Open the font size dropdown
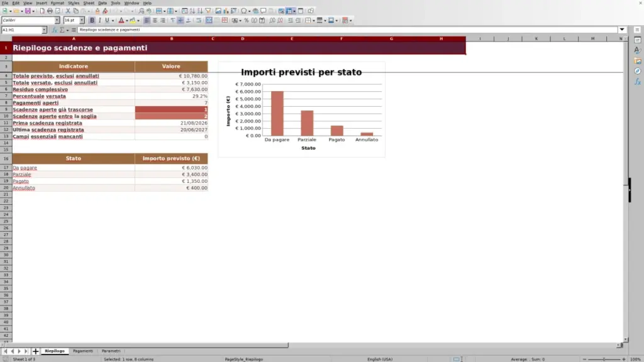The image size is (644, 362). coord(82,20)
